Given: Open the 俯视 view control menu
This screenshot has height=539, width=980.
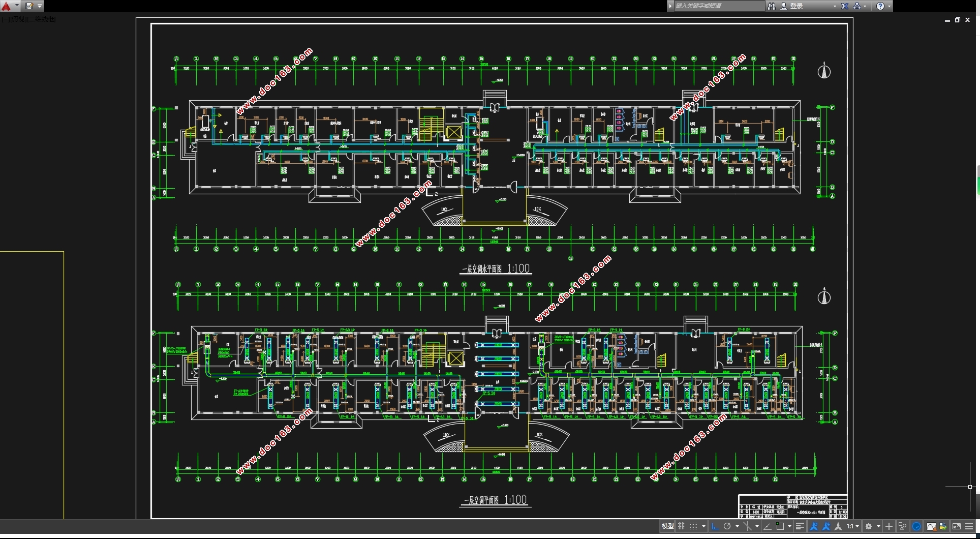Looking at the screenshot, I should coord(18,19).
